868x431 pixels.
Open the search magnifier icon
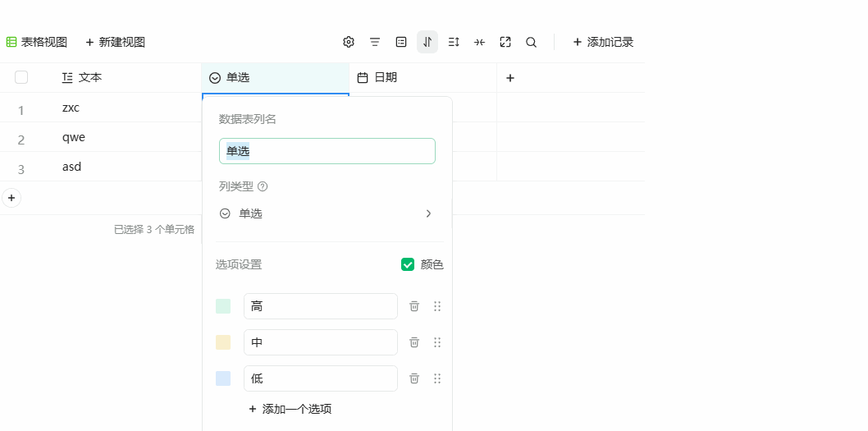pyautogui.click(x=532, y=42)
